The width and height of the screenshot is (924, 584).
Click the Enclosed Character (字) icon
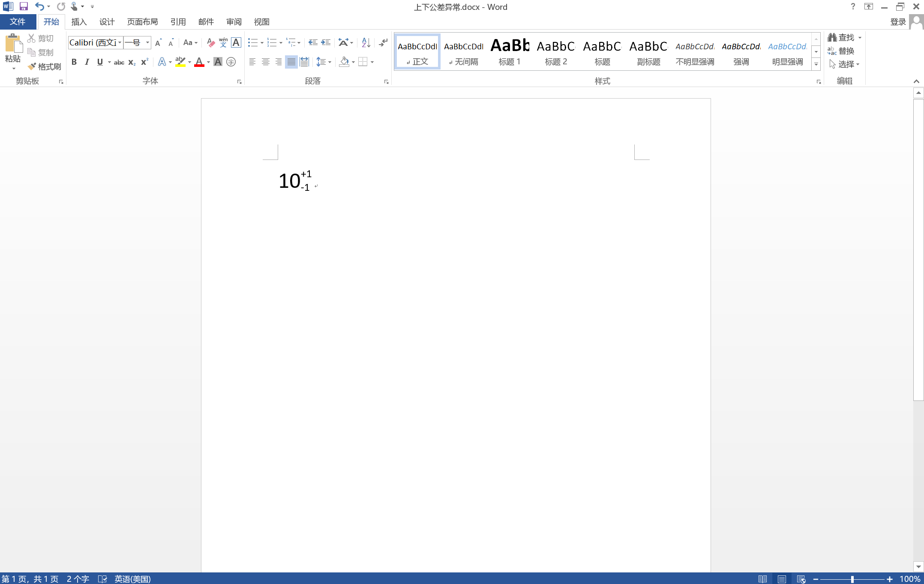[231, 62]
